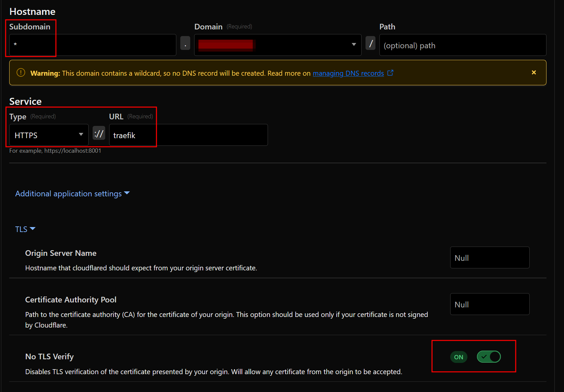Turn off the No TLS Verify switch
Viewport: 564px width, 392px height.
pos(489,357)
